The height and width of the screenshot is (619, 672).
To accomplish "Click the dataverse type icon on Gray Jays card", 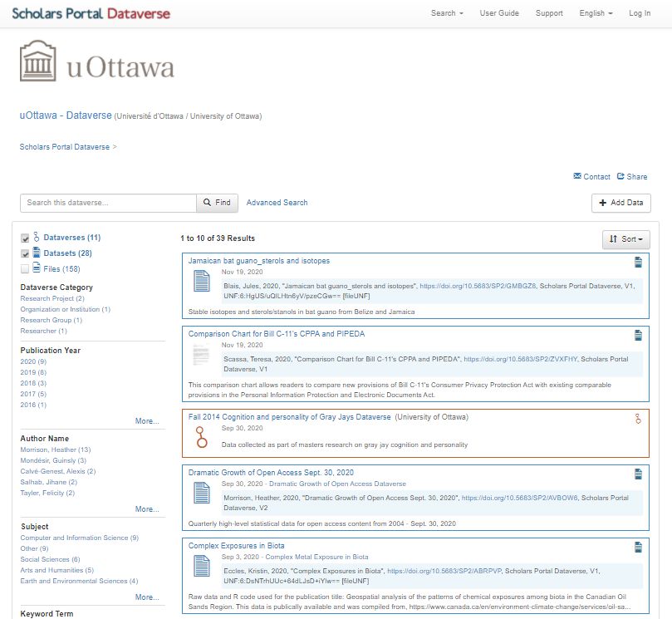I will tap(638, 419).
